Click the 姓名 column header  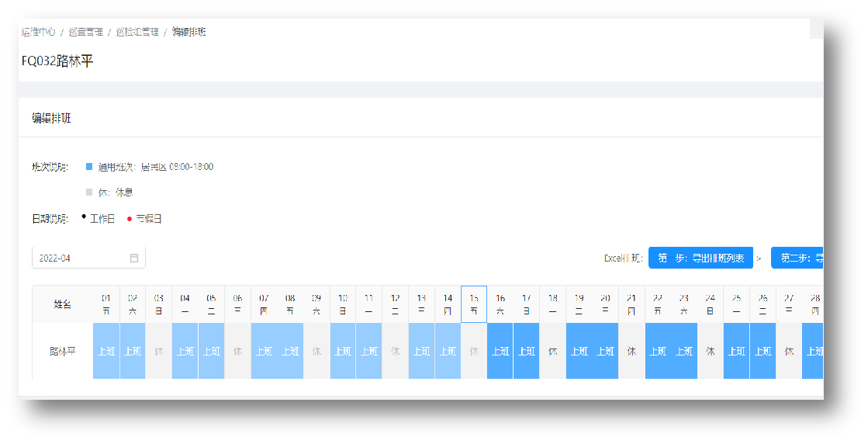tap(62, 304)
